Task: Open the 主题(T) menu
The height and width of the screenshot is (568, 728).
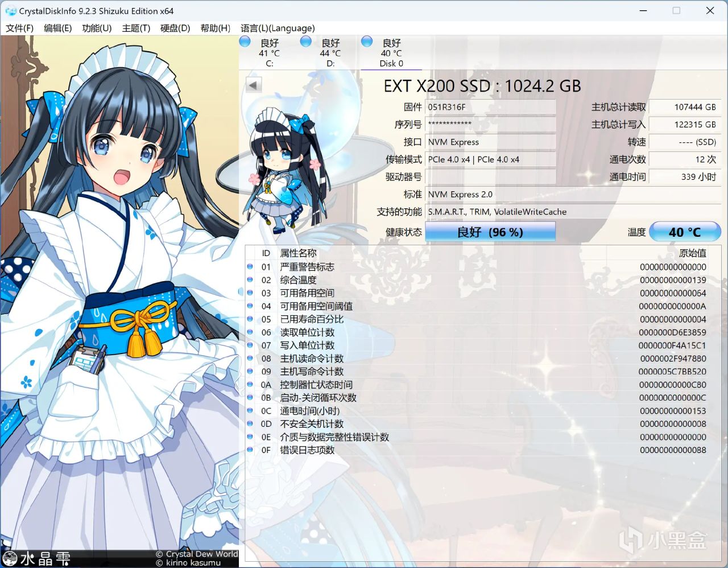Action: point(136,28)
